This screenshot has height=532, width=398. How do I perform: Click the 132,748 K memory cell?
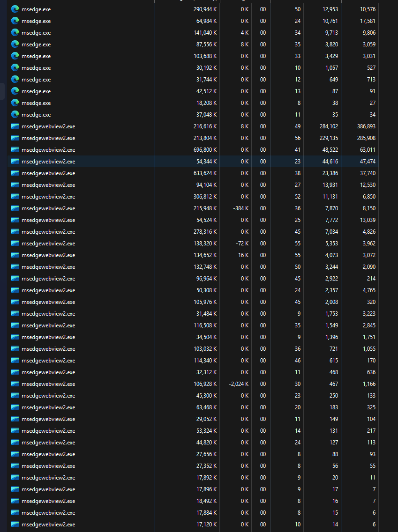(205, 266)
